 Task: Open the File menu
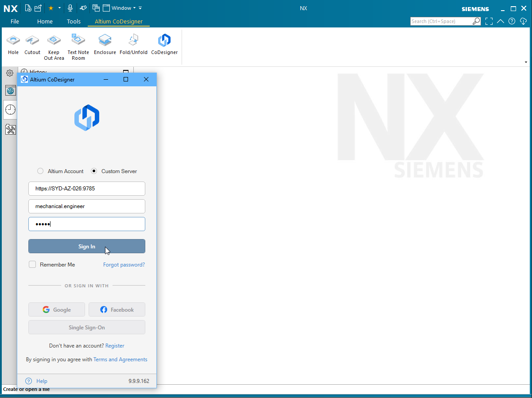pyautogui.click(x=15, y=21)
